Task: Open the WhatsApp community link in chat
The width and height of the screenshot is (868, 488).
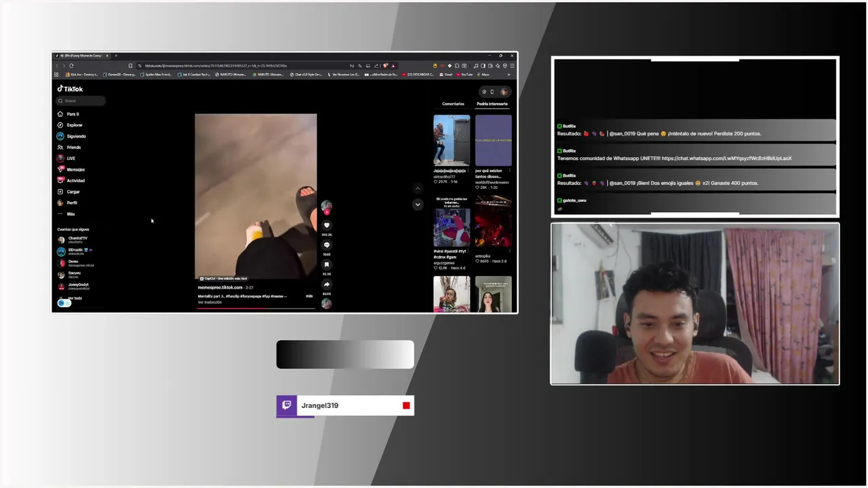Action: pos(726,158)
